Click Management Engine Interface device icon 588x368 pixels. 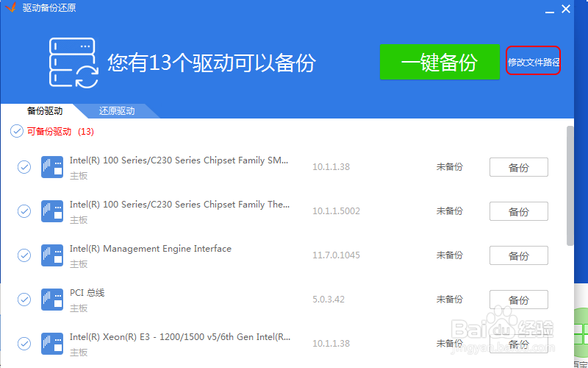pyautogui.click(x=52, y=255)
